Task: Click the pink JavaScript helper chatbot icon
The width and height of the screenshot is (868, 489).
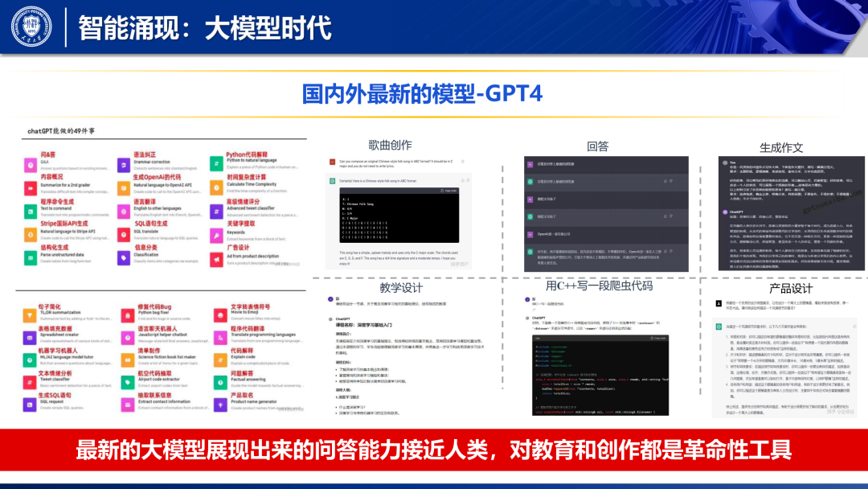Action: (x=127, y=338)
